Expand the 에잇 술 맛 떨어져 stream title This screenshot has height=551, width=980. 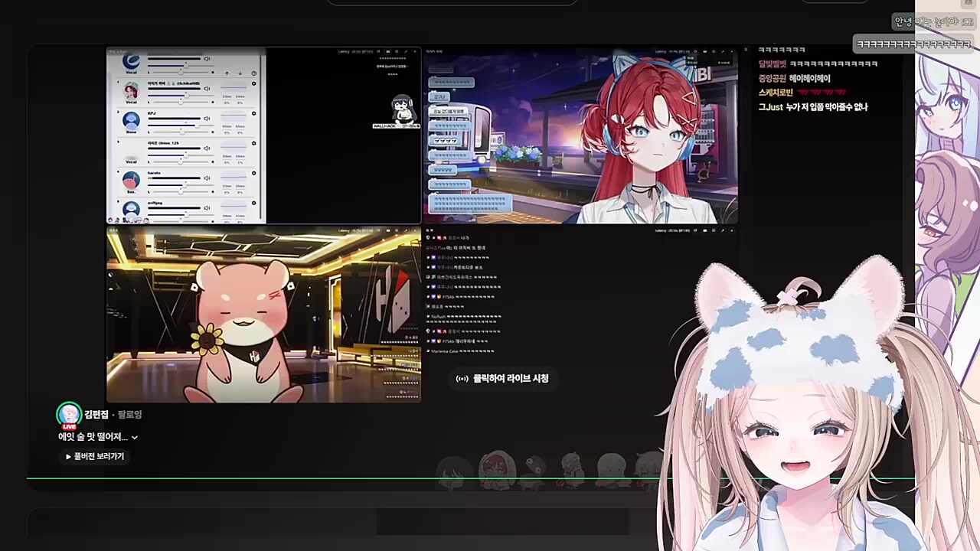coord(135,437)
